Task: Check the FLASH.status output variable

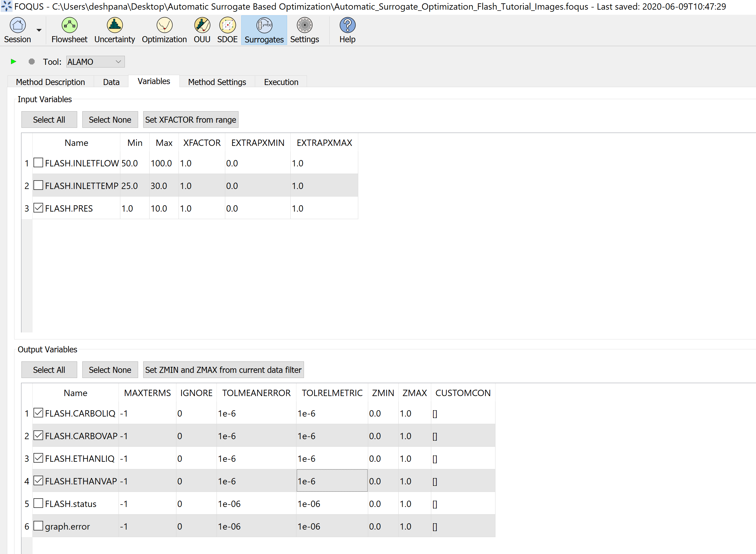Action: 38,503
